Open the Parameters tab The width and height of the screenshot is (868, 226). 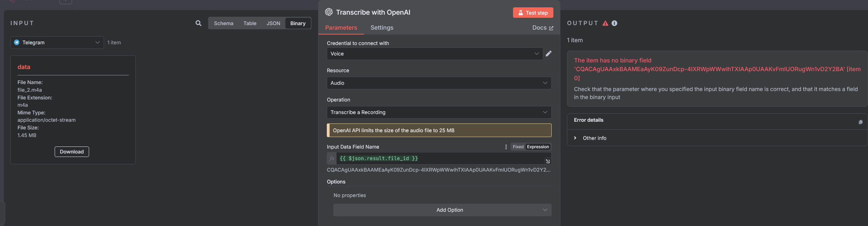341,28
